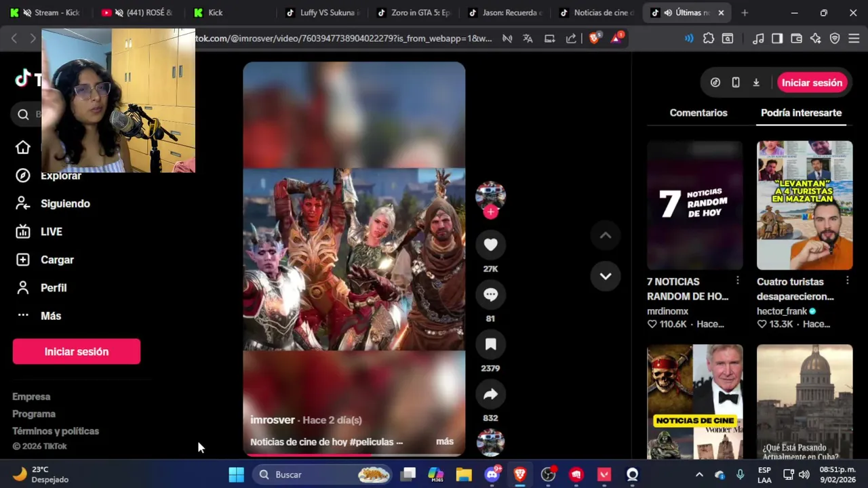Open Brave Rewards triangle icon

[x=616, y=39]
